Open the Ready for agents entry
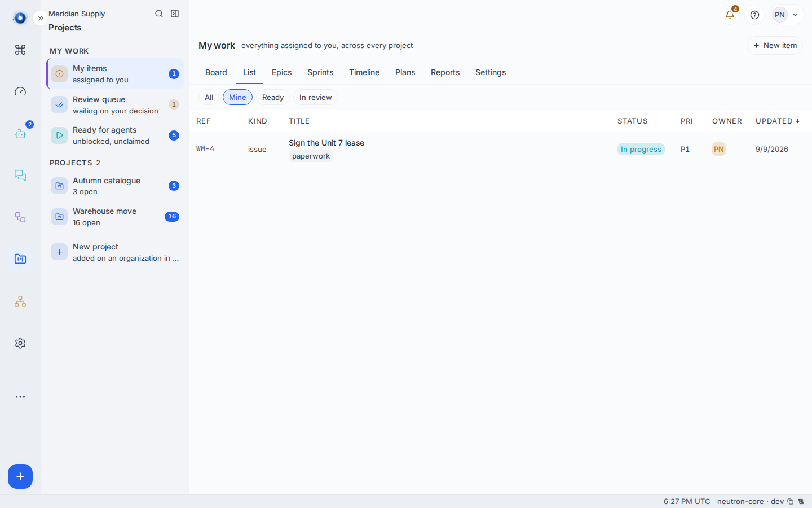Image resolution: width=812 pixels, height=508 pixels. pos(115,135)
